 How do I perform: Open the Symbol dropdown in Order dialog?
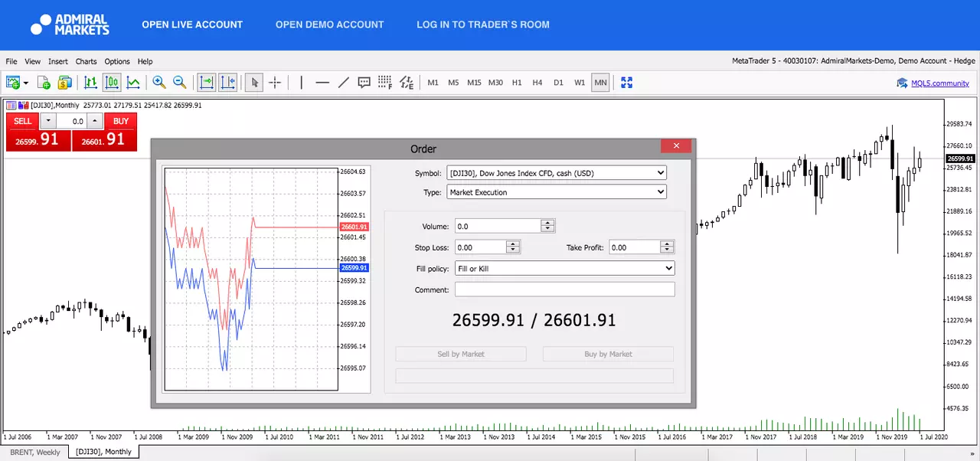coord(557,173)
